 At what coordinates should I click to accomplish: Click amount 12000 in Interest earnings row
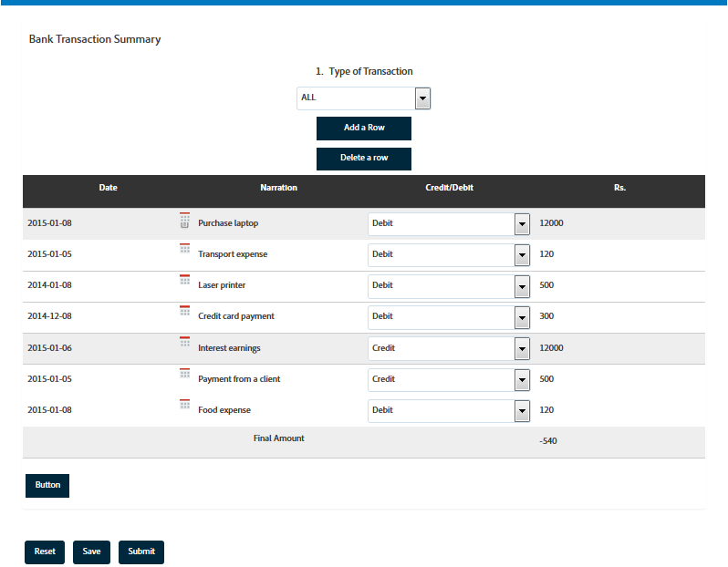tap(551, 348)
